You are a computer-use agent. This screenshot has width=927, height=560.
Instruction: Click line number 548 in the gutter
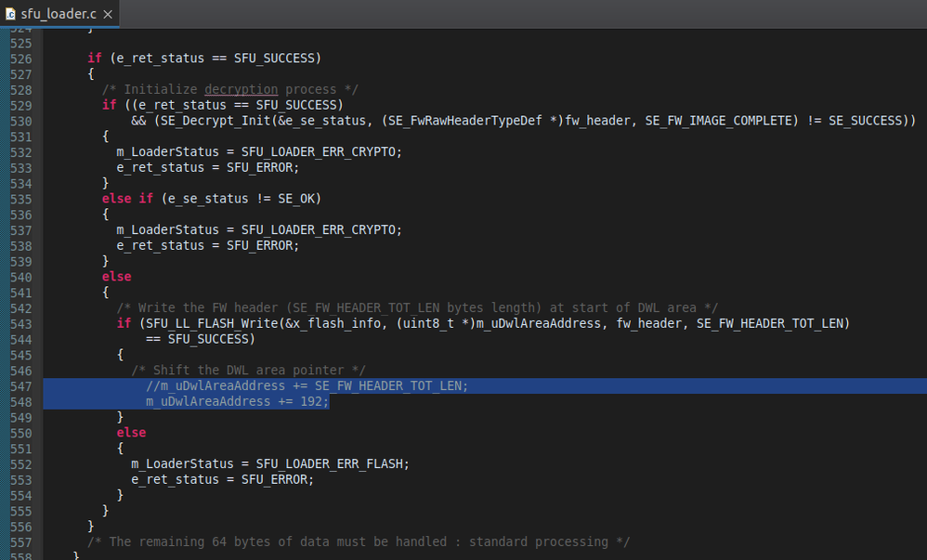[20, 401]
